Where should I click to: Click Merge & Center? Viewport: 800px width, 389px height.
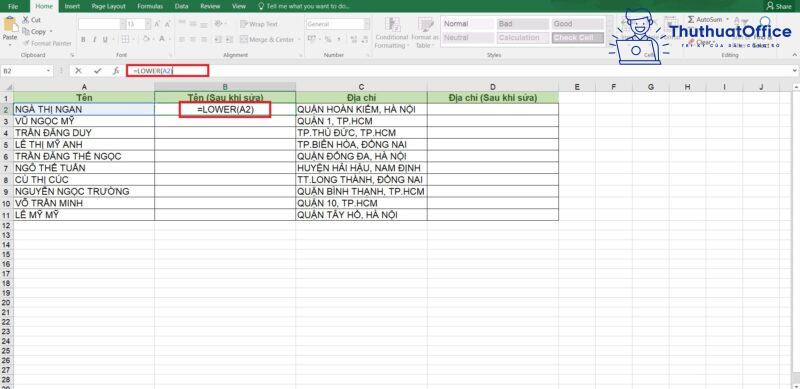(x=266, y=39)
